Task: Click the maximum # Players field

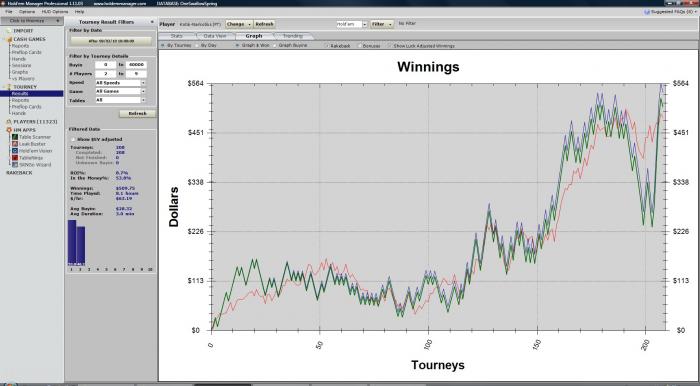Action: click(136, 74)
